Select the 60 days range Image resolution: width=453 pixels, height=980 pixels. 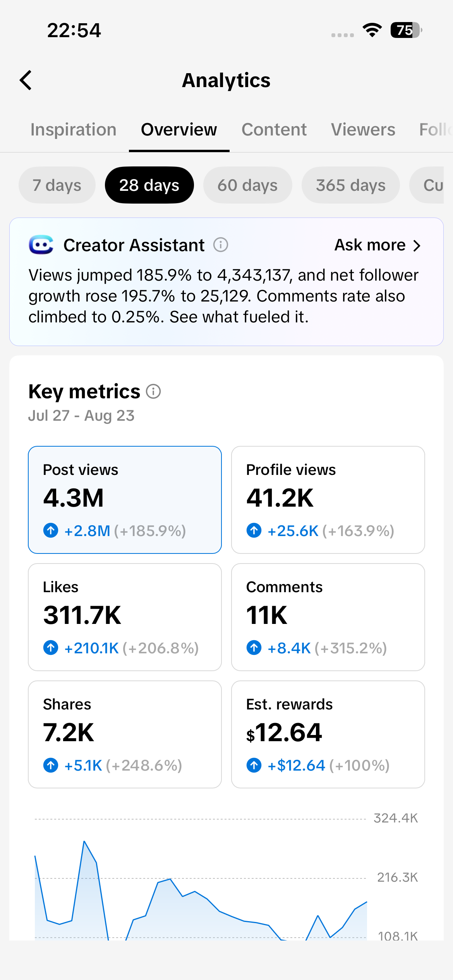(247, 185)
